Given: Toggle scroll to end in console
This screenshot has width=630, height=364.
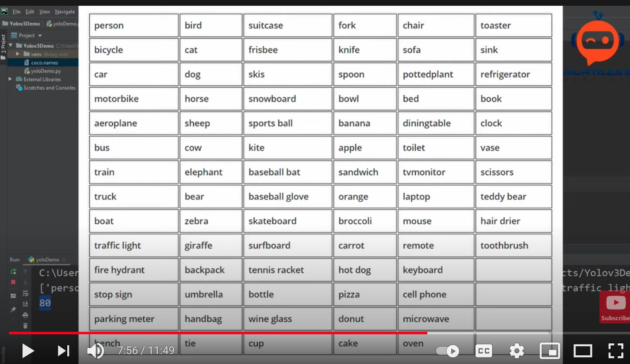Looking at the screenshot, I should tap(25, 304).
